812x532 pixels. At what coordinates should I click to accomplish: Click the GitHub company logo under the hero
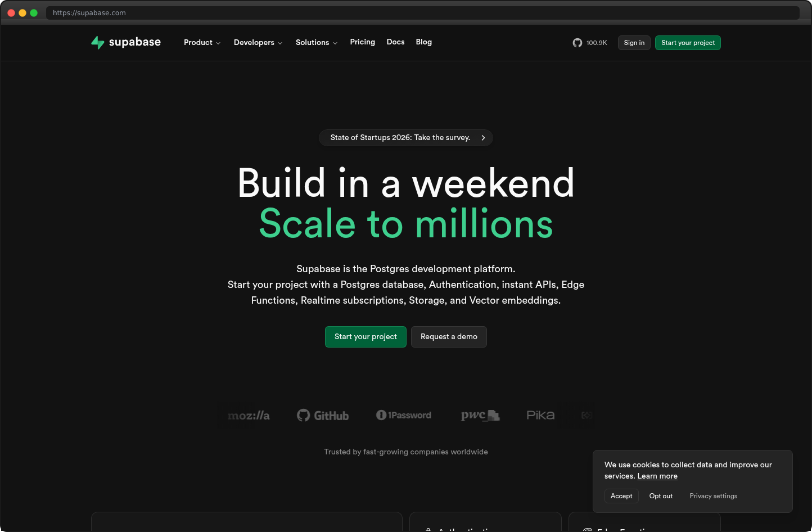[322, 415]
